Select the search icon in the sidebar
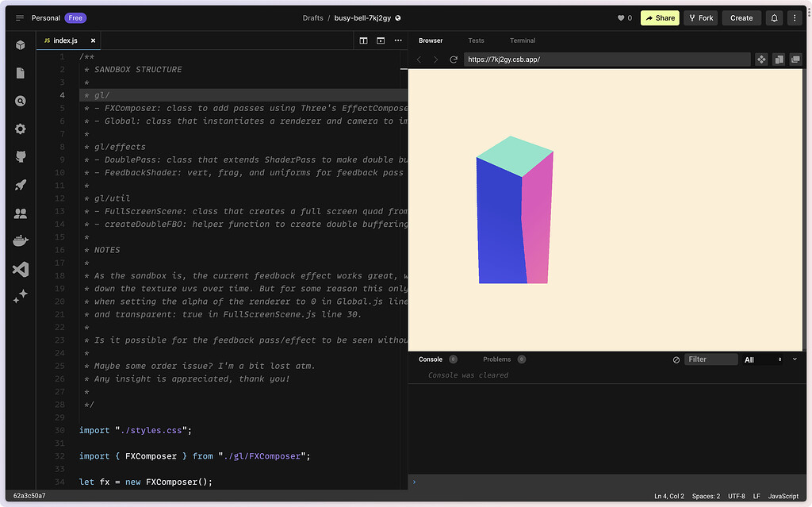812x507 pixels. click(x=20, y=101)
